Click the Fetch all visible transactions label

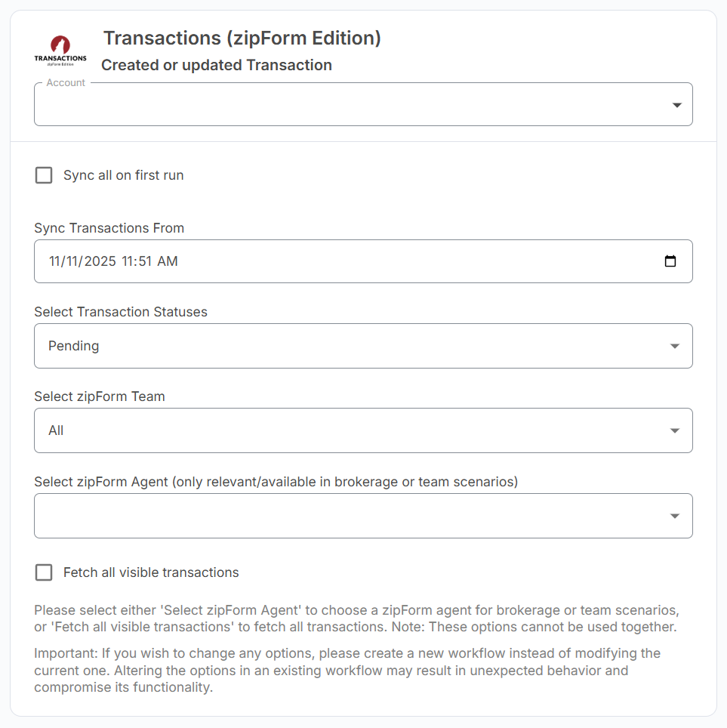pos(151,572)
